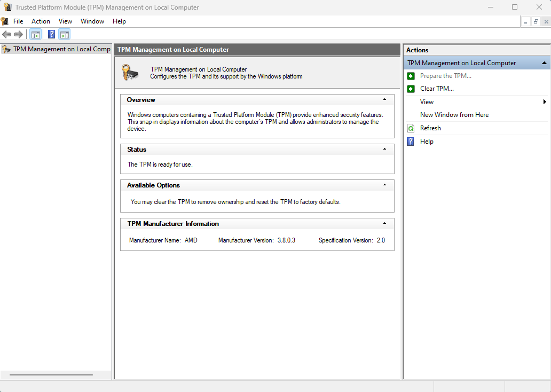Close the inner MDI child window

pos(546,22)
